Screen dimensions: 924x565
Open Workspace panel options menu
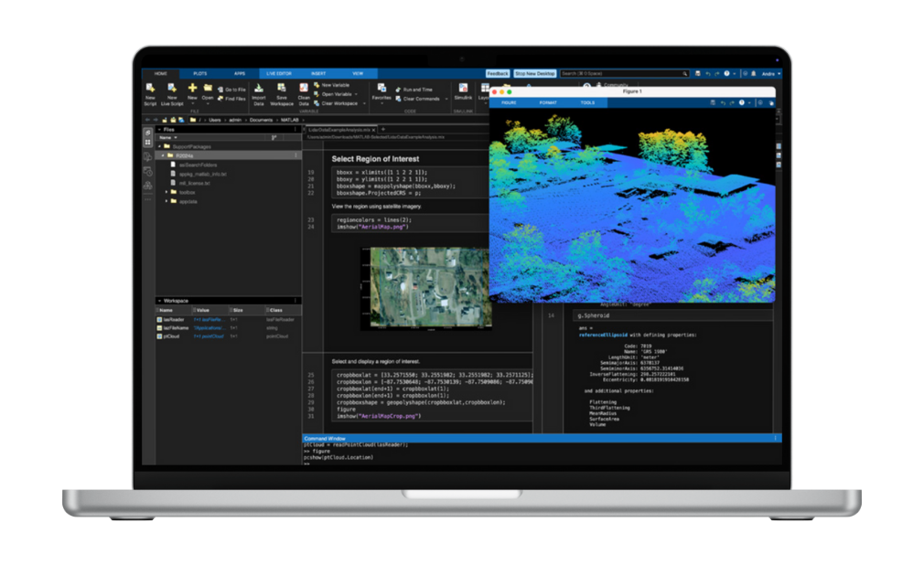tap(295, 301)
